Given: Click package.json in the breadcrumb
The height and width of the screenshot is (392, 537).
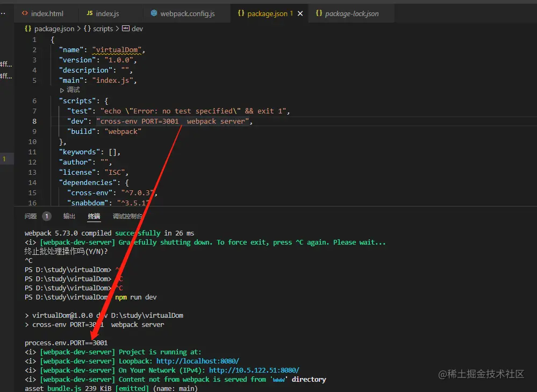Looking at the screenshot, I should tap(54, 29).
